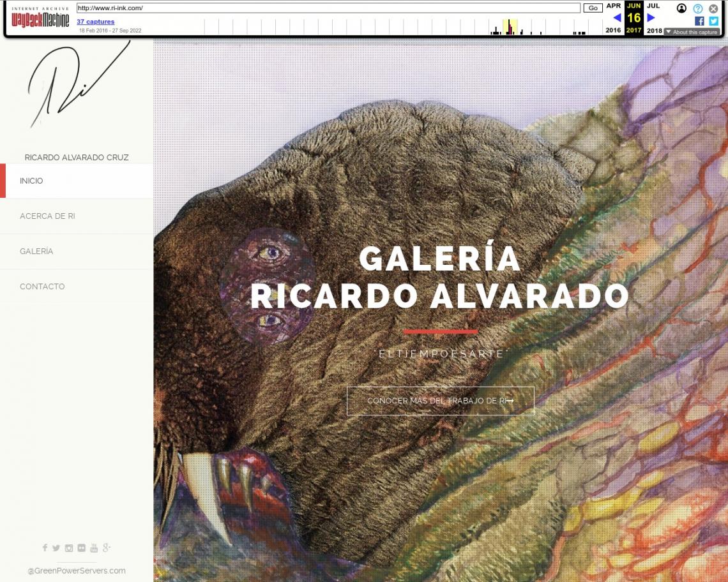Jump to the APR previous month capture
The image size is (728, 582).
(613, 6)
